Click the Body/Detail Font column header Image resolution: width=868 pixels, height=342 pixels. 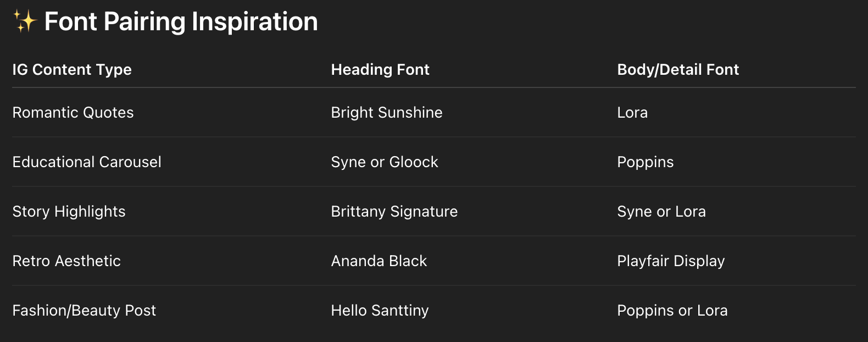pyautogui.click(x=678, y=69)
